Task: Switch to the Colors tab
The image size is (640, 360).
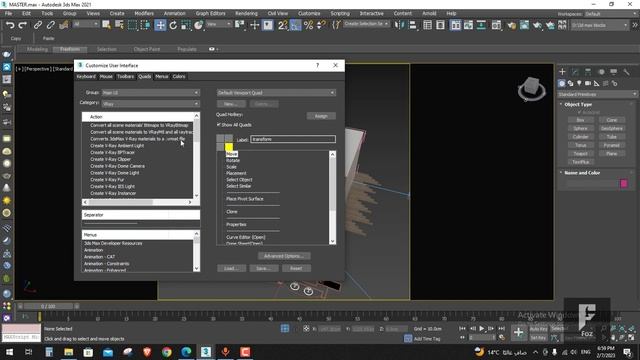Action: 179,76
